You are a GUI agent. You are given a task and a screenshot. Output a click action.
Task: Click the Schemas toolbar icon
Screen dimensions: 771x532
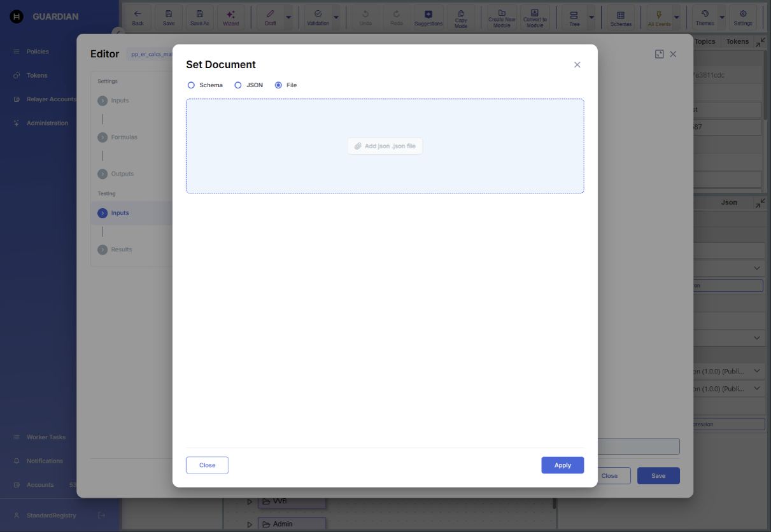[x=621, y=18]
